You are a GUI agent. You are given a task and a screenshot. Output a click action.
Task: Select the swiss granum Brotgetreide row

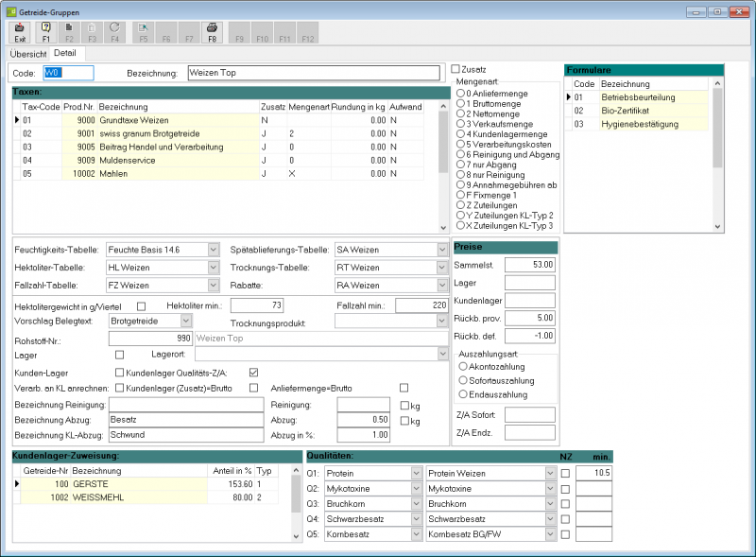219,133
